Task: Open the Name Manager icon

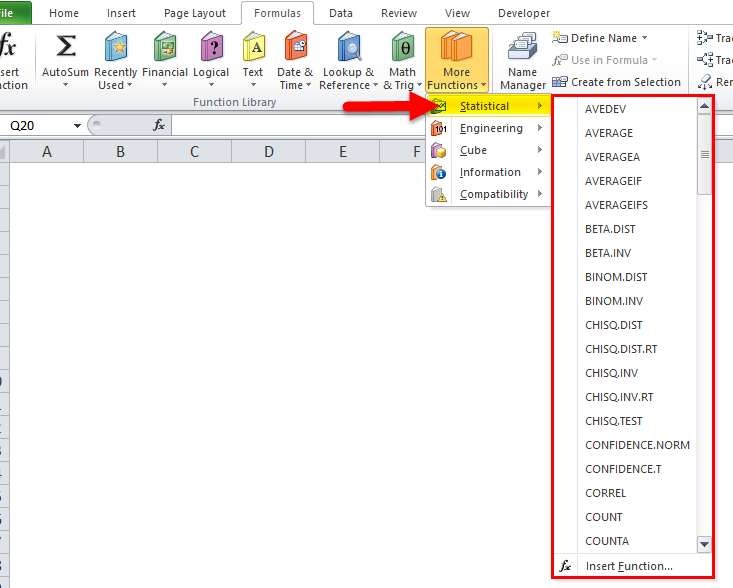Action: [x=523, y=46]
